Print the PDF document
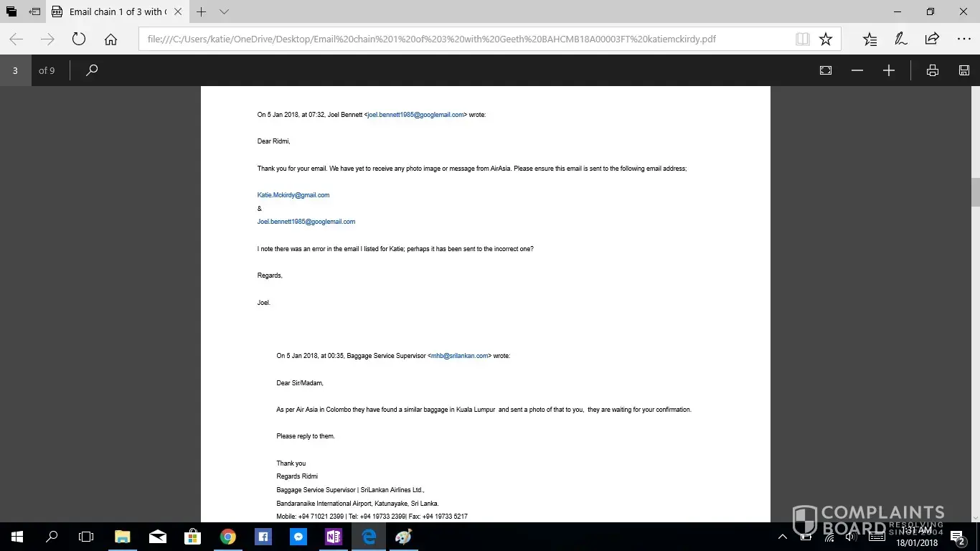The image size is (980, 551). (933, 70)
